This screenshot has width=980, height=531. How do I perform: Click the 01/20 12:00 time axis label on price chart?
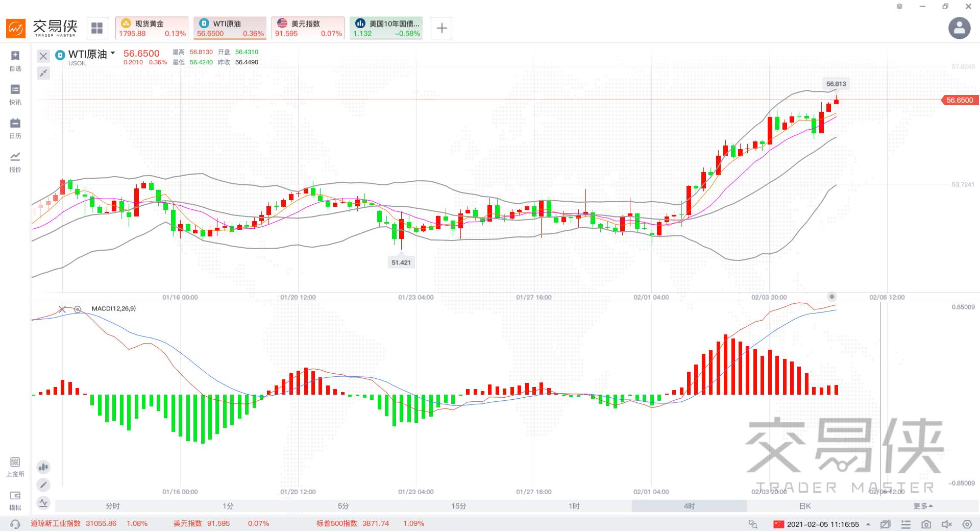coord(298,297)
